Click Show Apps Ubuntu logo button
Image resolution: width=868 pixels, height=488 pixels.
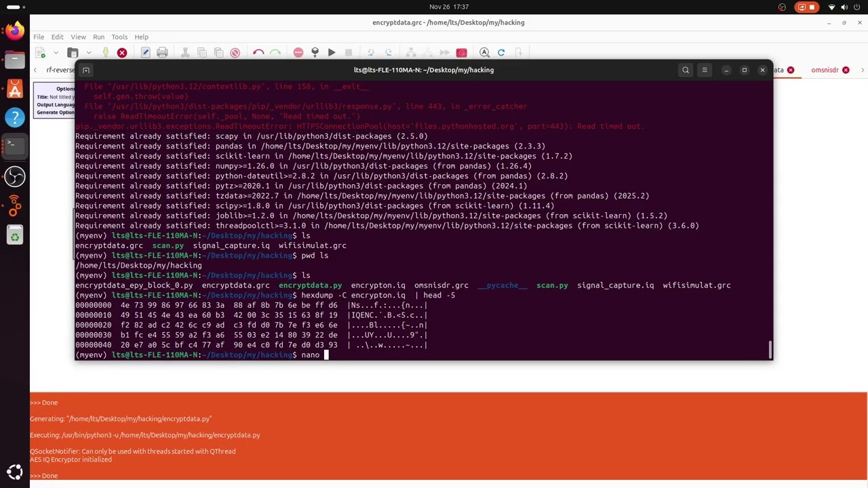pyautogui.click(x=14, y=472)
